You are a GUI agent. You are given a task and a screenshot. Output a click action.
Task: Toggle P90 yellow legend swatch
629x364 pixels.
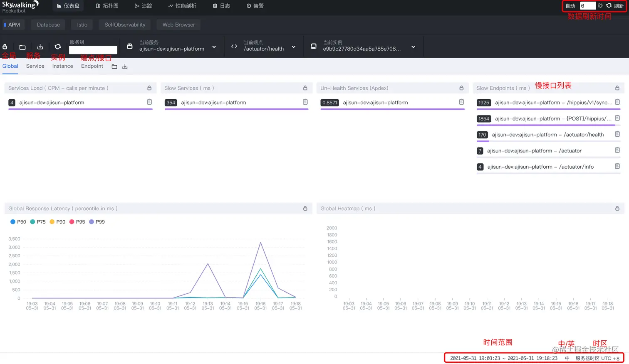52,222
